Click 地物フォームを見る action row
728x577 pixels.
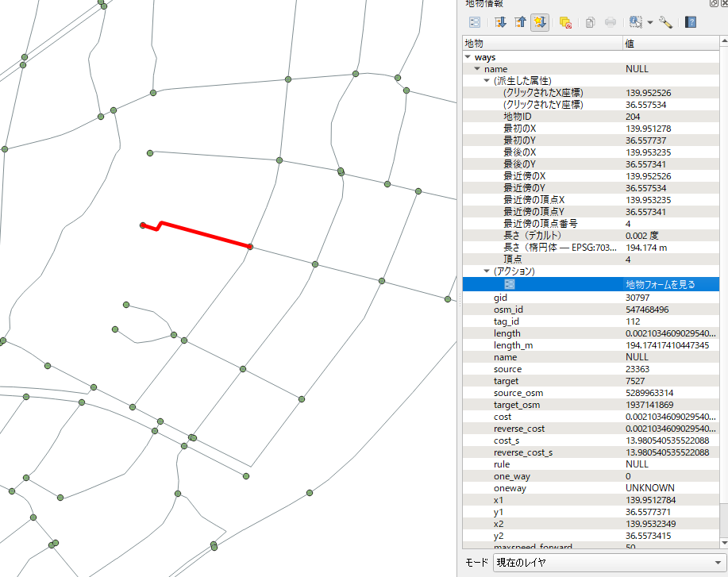coord(660,283)
